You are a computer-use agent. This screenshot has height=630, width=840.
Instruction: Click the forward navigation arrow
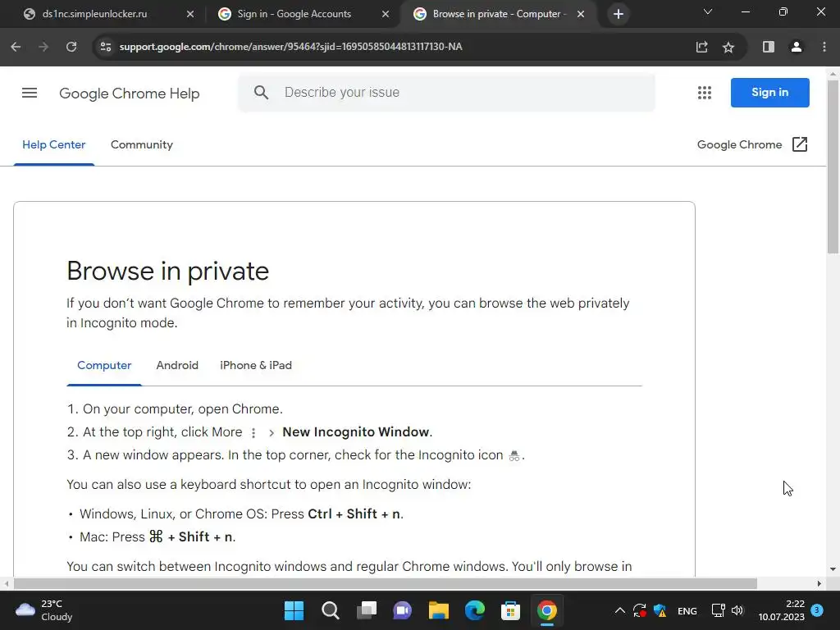tap(43, 47)
